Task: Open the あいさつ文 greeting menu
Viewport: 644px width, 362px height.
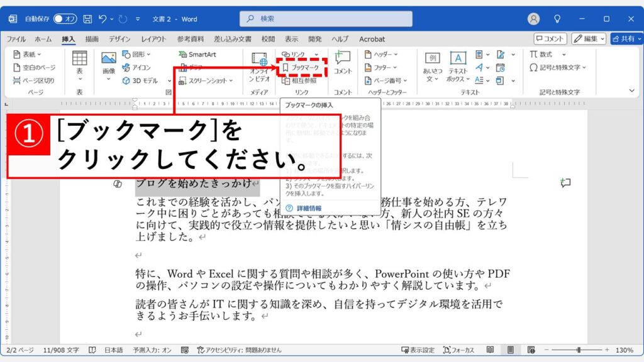Action: click(x=433, y=67)
